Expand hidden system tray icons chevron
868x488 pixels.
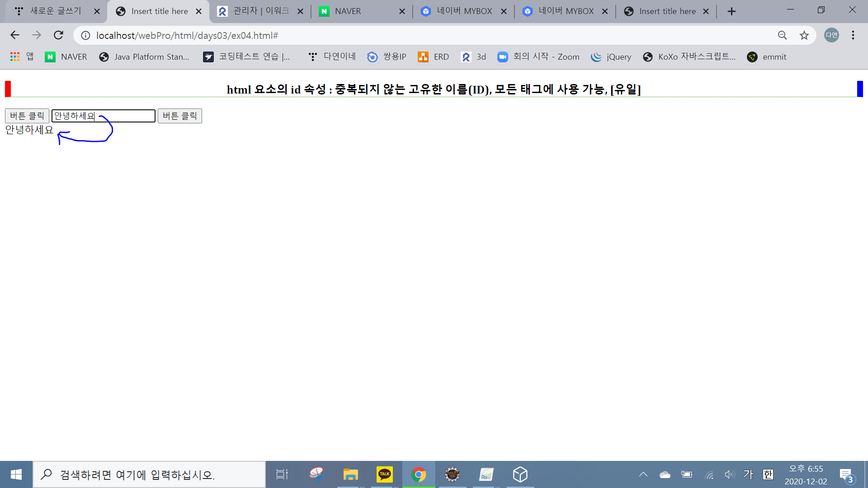coord(643,474)
